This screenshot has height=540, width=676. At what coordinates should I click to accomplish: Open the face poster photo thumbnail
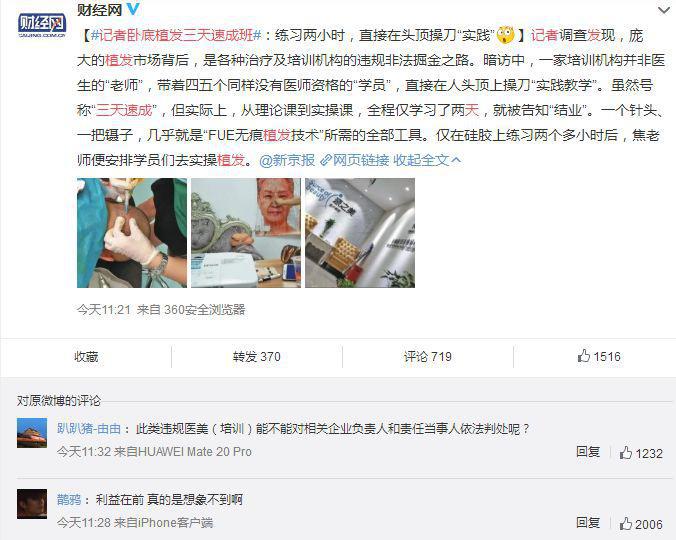[246, 233]
